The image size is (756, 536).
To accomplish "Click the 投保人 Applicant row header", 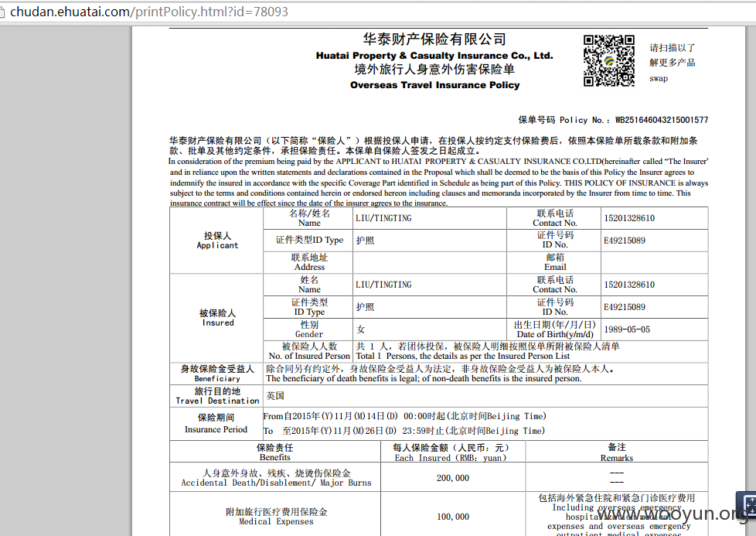I will [x=217, y=241].
